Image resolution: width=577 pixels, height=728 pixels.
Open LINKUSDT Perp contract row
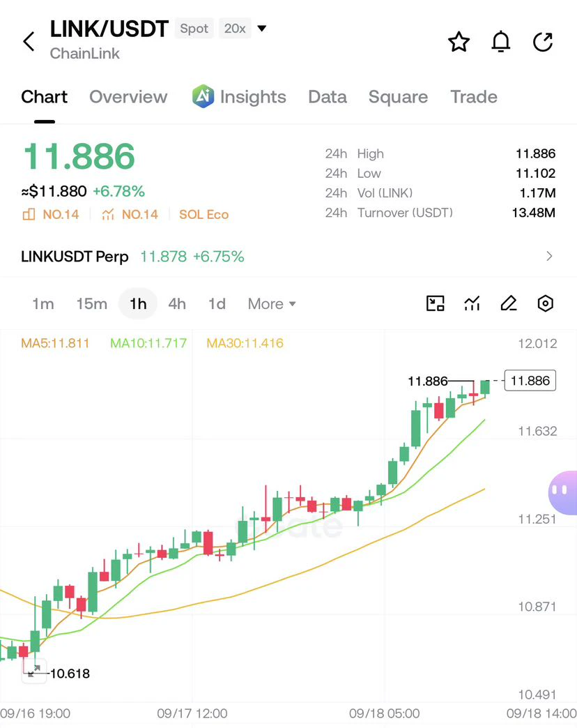click(288, 257)
